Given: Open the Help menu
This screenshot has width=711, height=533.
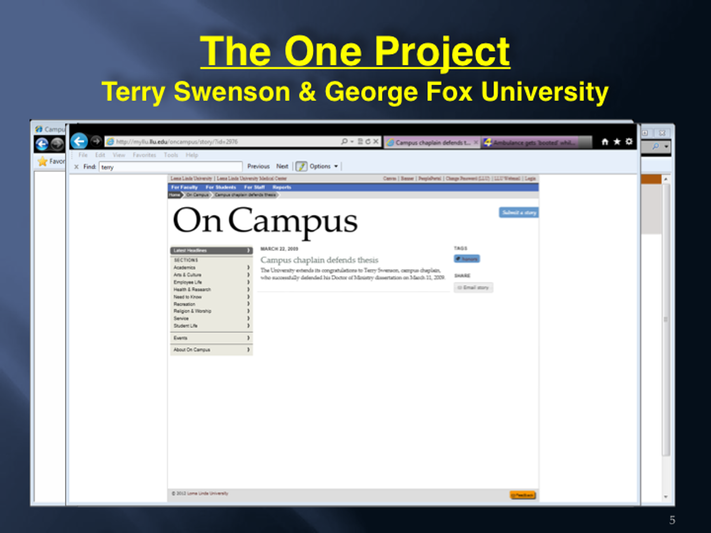Looking at the screenshot, I should (192, 155).
